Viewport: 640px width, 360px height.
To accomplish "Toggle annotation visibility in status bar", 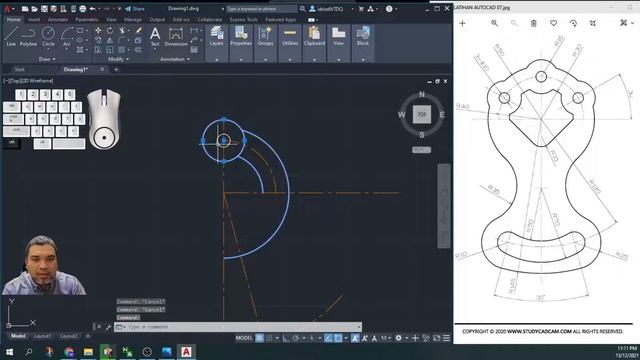I will coord(355,338).
